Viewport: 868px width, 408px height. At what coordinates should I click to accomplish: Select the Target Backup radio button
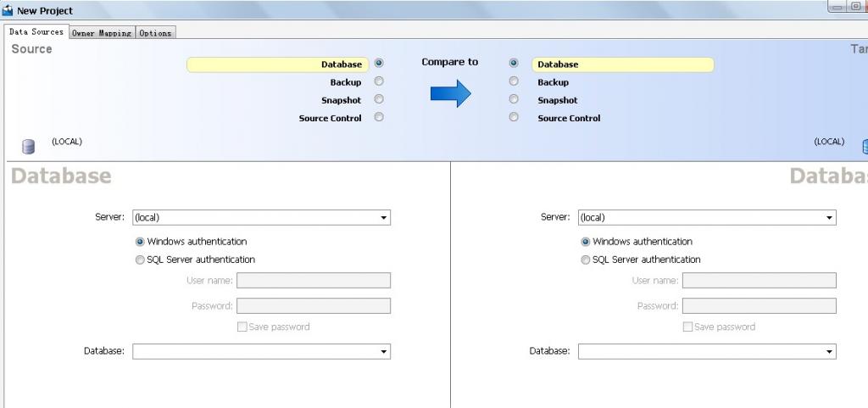(514, 81)
